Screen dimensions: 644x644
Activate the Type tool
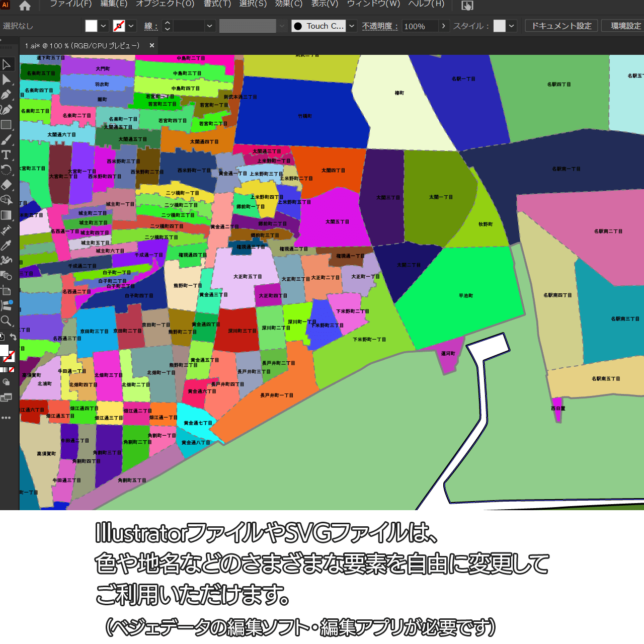coord(7,155)
